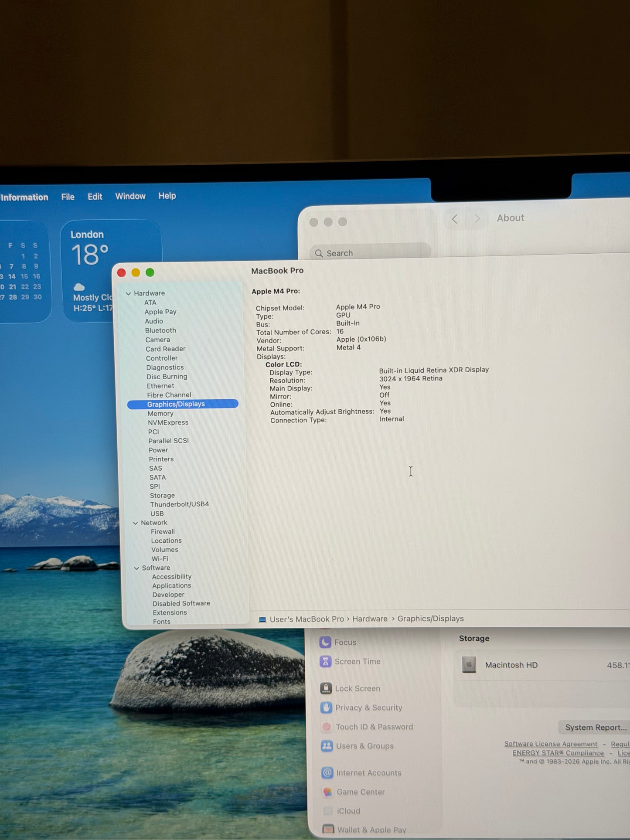Screen dimensions: 630x840
Task: Collapse the Software section chevron
Action: 136,568
